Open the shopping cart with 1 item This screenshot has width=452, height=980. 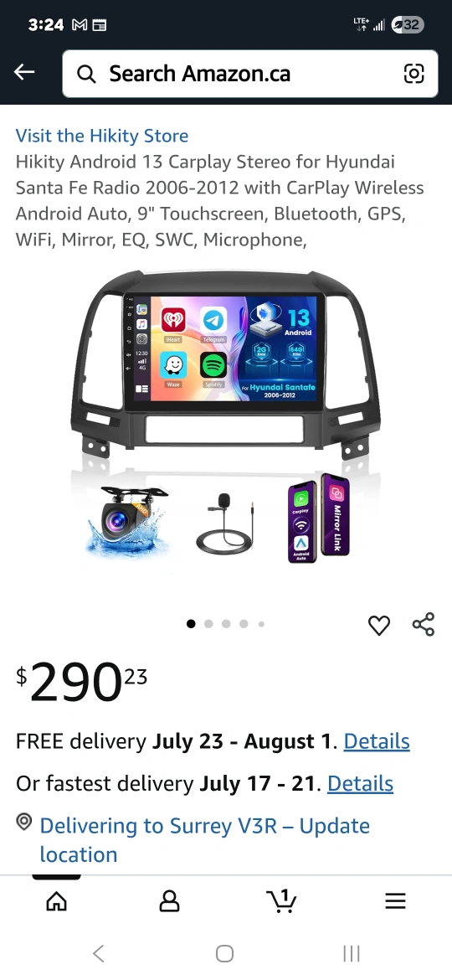coord(281,900)
